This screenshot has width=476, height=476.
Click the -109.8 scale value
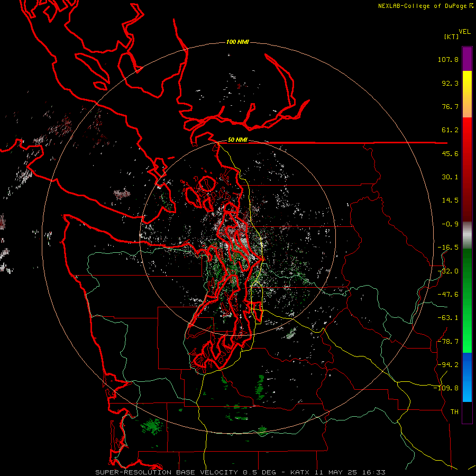click(x=446, y=388)
